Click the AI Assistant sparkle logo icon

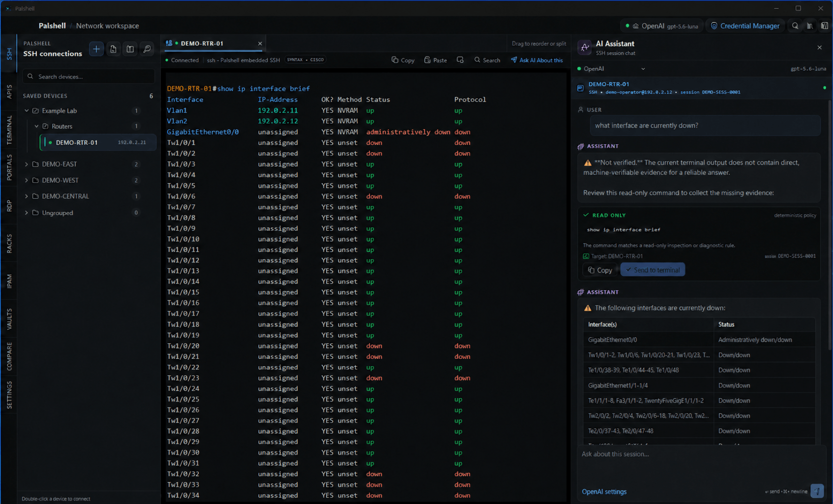click(x=584, y=47)
